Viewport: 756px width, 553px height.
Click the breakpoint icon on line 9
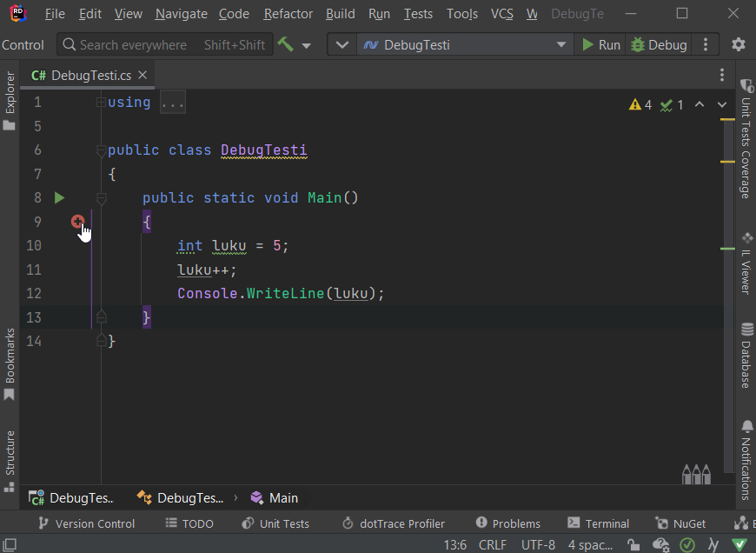coord(77,223)
